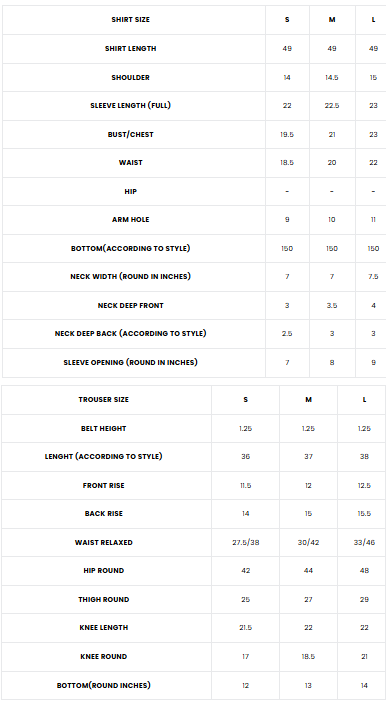Select the shirt size M column header
This screenshot has height=708, width=392.
(332, 20)
